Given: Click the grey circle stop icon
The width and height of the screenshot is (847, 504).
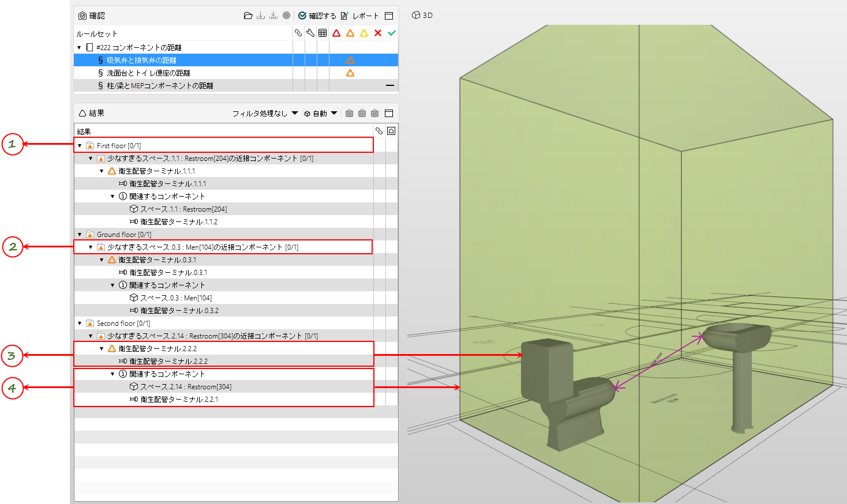Looking at the screenshot, I should (x=286, y=16).
